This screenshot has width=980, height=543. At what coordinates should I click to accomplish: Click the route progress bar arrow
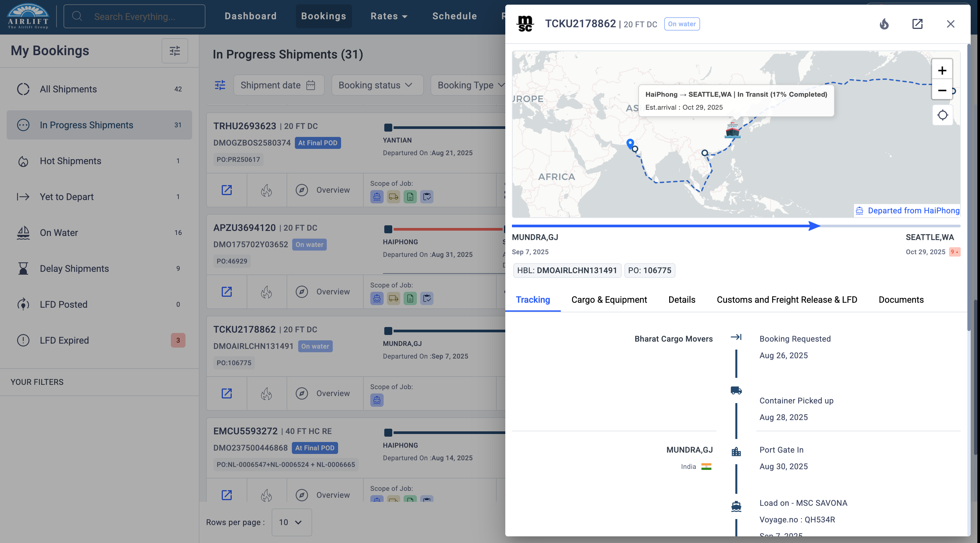tap(814, 226)
